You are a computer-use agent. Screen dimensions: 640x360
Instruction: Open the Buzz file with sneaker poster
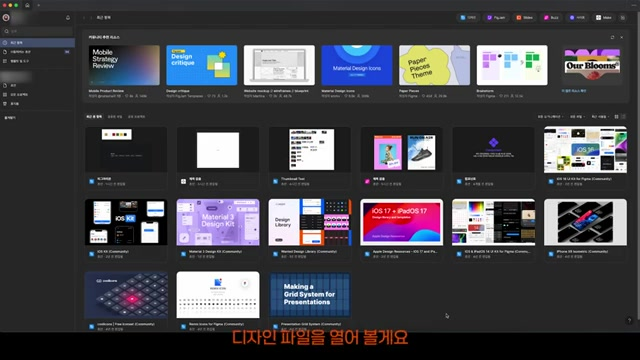[x=401, y=157]
